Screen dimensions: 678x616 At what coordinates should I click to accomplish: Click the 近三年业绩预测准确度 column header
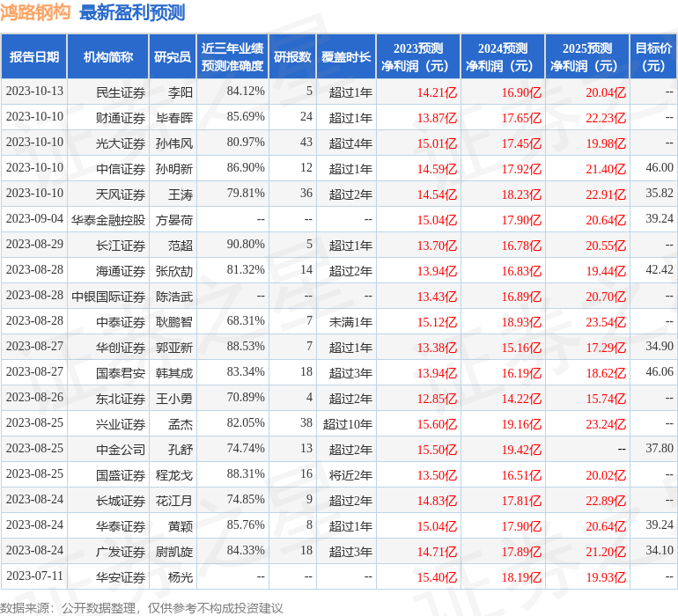(x=232, y=57)
